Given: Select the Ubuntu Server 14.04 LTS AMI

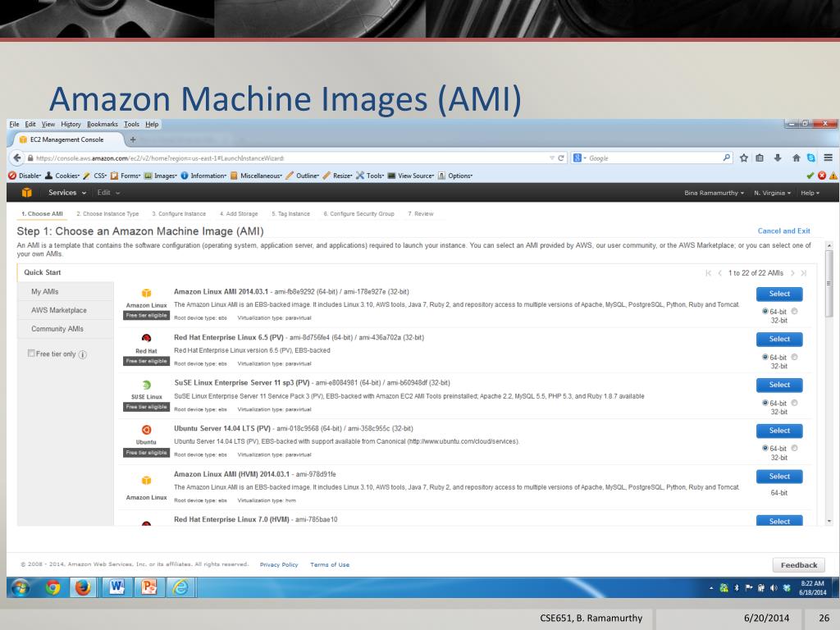Looking at the screenshot, I should (x=779, y=431).
